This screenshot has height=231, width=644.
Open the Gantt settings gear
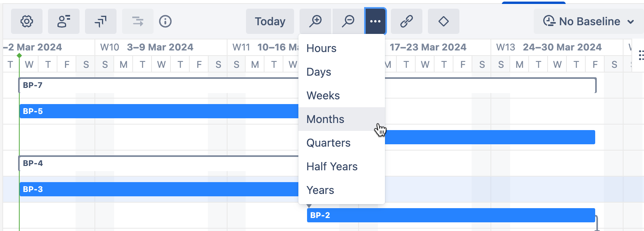pos(27,21)
